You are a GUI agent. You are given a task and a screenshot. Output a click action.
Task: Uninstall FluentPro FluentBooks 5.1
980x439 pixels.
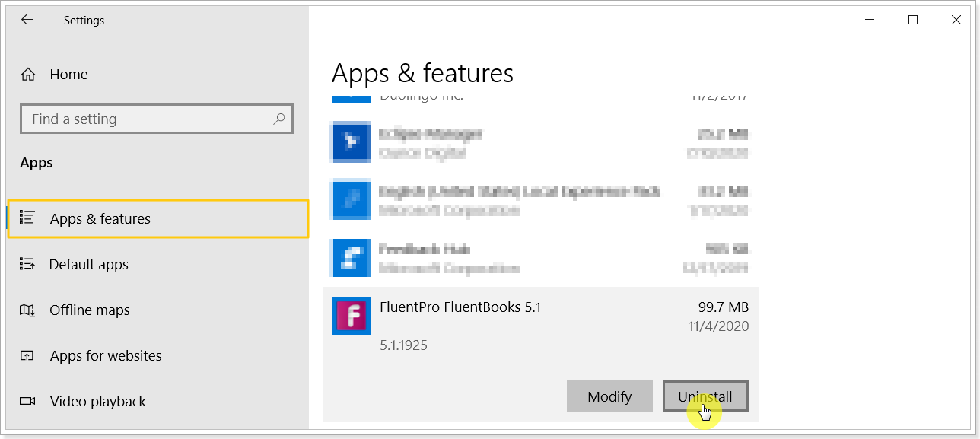click(705, 396)
